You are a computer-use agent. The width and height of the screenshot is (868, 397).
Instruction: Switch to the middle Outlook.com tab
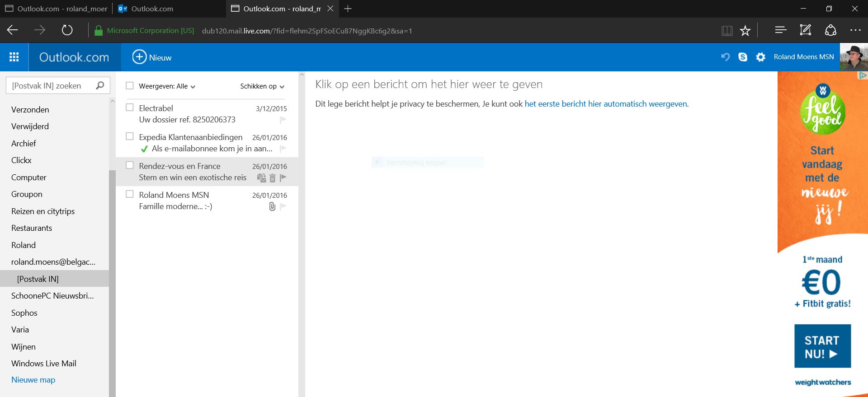click(x=170, y=9)
